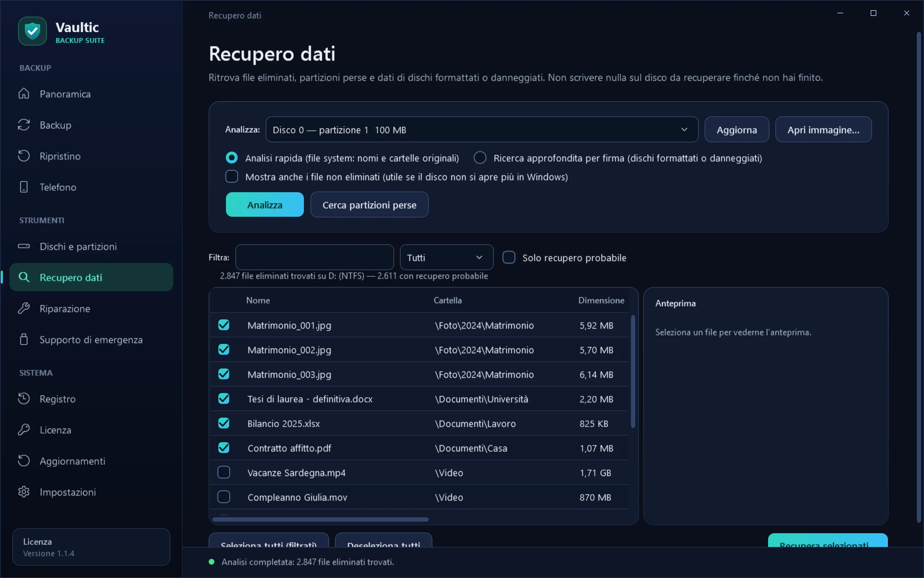The width and height of the screenshot is (924, 578).
Task: Click Cerca partizioni perse button
Action: click(x=369, y=204)
